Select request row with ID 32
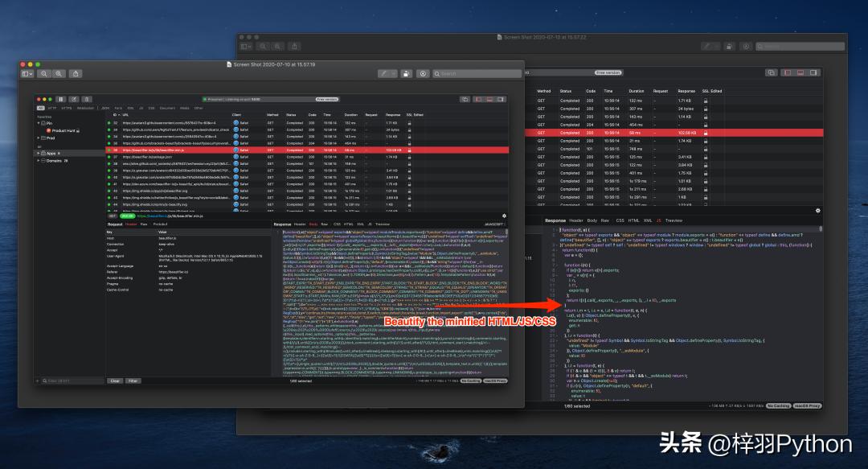Screen dimensions: 868x469 pos(307,122)
